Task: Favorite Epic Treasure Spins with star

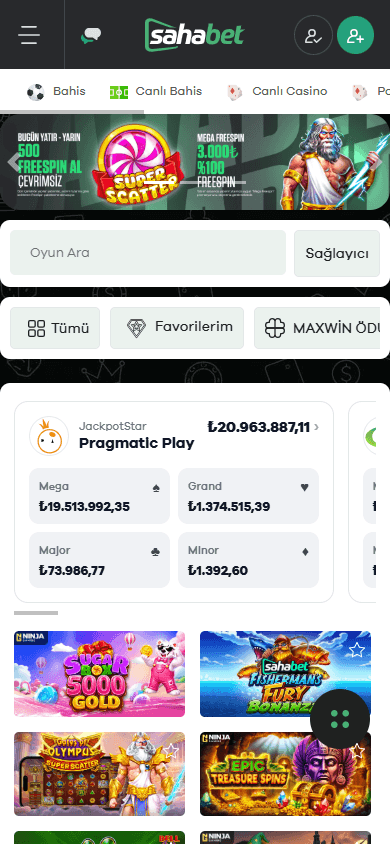Action: (x=356, y=750)
